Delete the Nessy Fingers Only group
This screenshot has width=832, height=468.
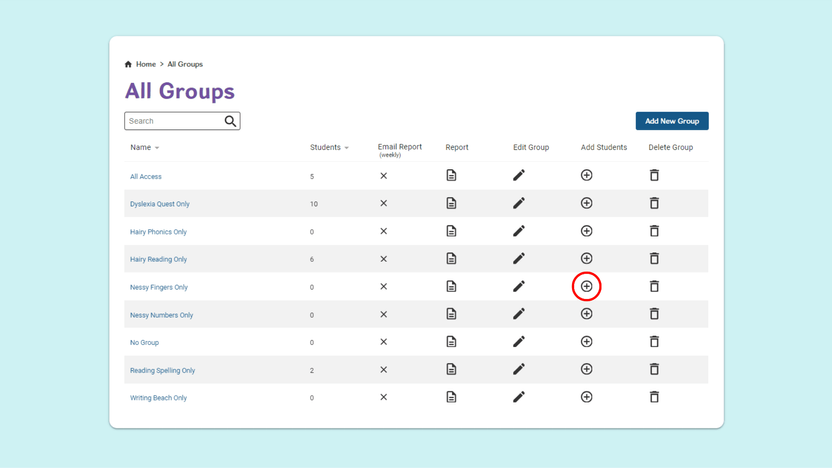point(654,287)
